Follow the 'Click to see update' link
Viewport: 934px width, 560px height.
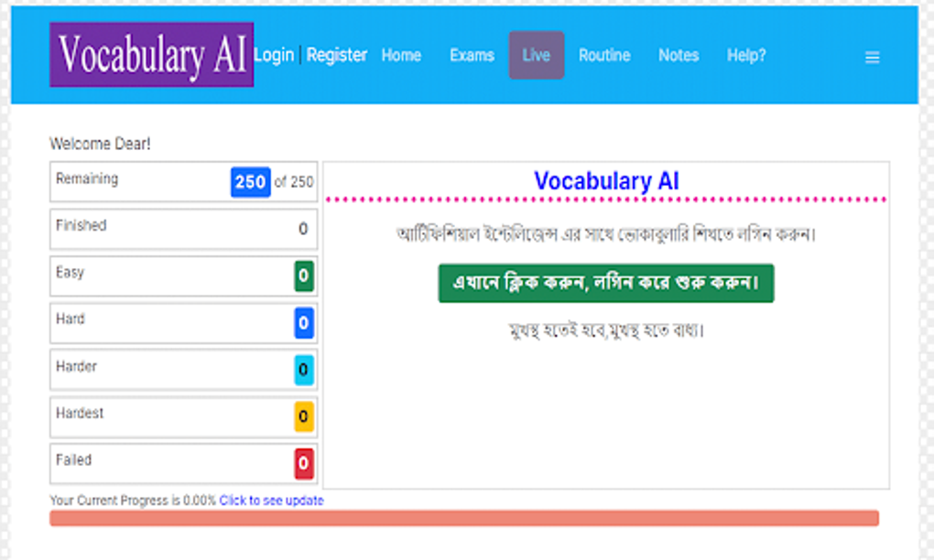271,501
